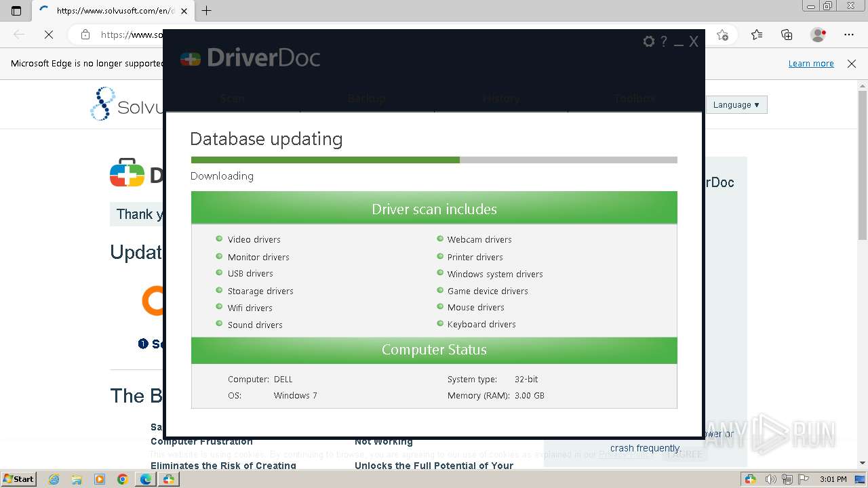Open network status tray icon
This screenshot has width=868, height=488.
787,479
